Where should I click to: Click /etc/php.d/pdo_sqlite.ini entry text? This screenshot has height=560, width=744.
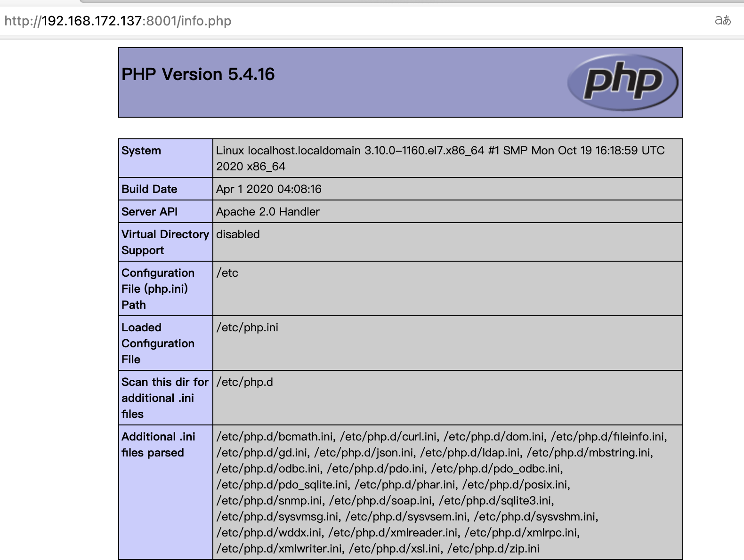pos(282,485)
